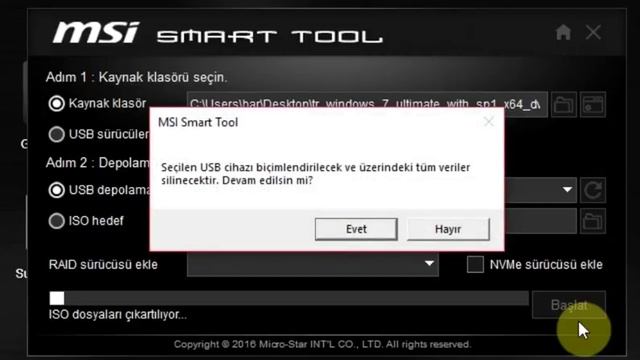Close the MSI Smart Tool confirmation dialog
The image size is (640, 360).
pyautogui.click(x=489, y=122)
